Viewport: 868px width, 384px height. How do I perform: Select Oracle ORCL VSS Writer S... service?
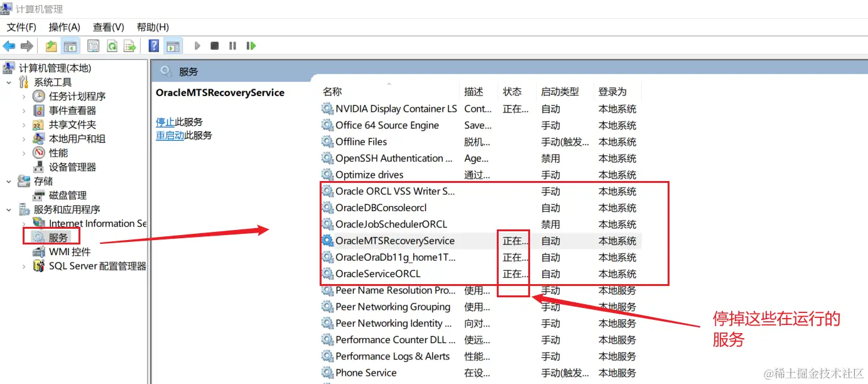395,191
